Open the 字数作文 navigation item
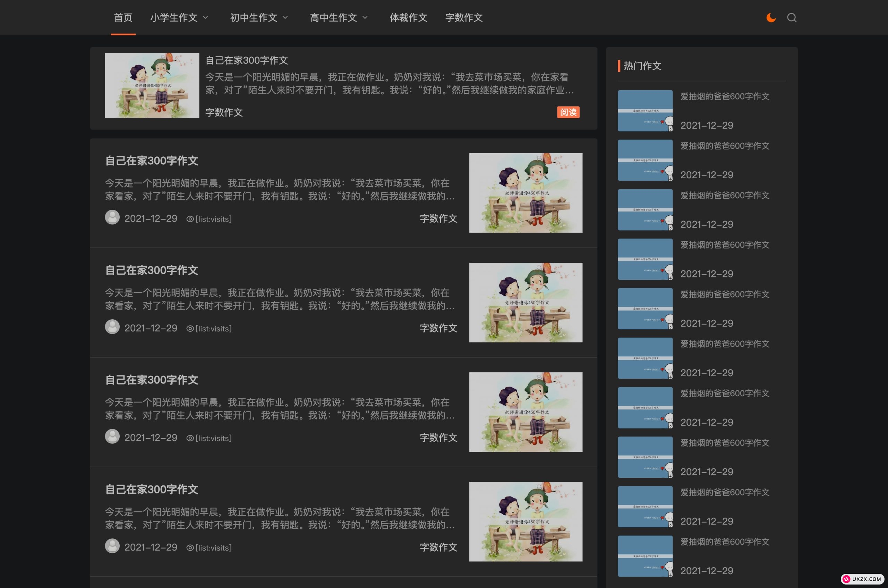Screen dimensions: 888x588 click(464, 18)
